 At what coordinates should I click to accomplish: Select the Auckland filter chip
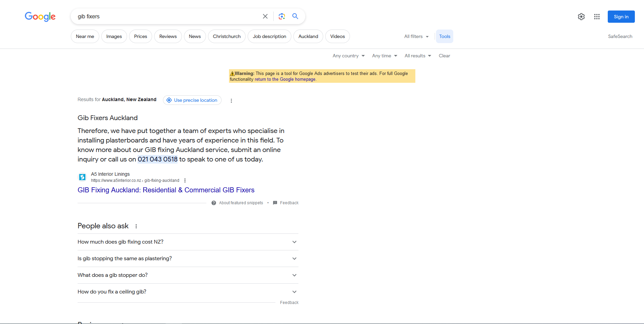(x=308, y=36)
